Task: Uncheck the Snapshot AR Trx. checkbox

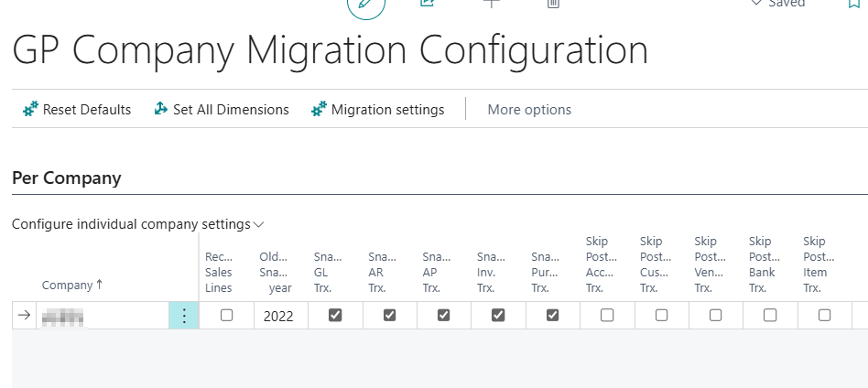Action: [389, 315]
